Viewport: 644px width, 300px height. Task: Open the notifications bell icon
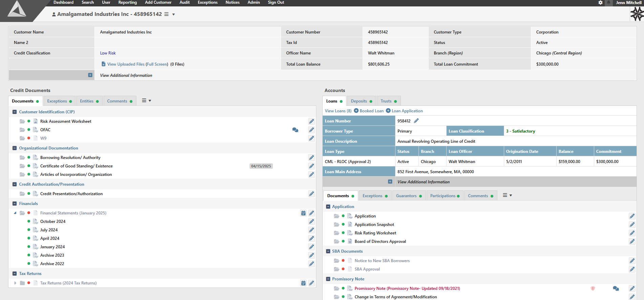click(x=608, y=3)
